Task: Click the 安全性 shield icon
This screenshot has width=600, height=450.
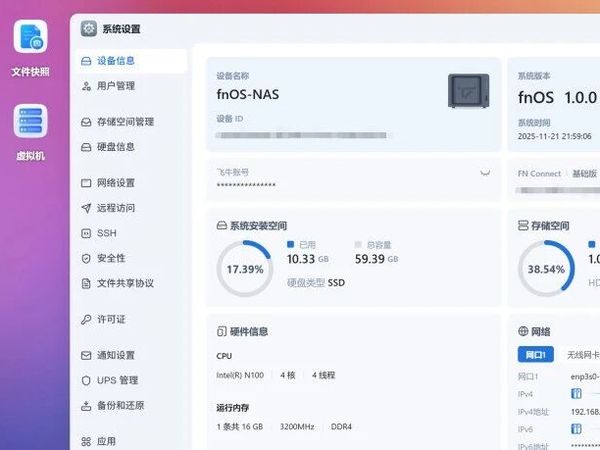Action: tap(86, 258)
